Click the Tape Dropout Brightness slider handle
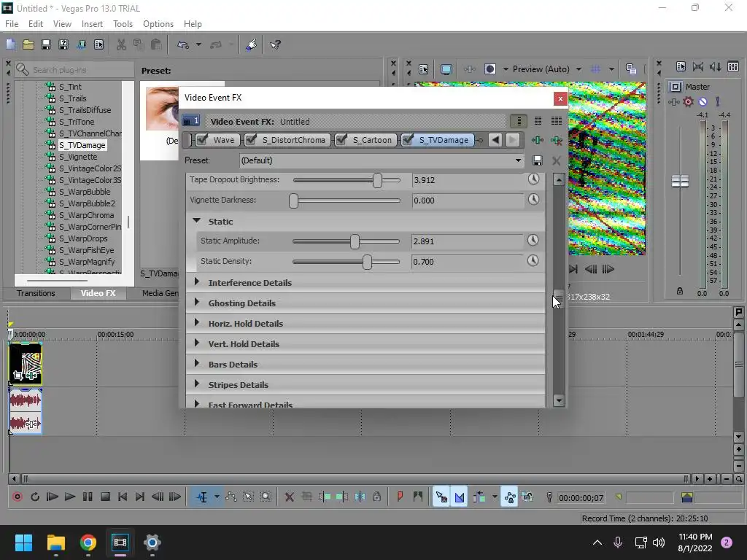 [377, 180]
